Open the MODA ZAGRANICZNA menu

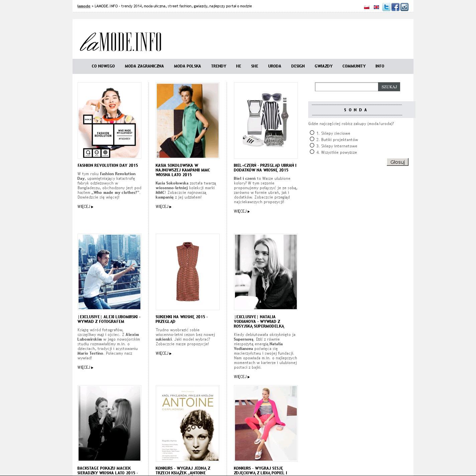[x=144, y=66]
